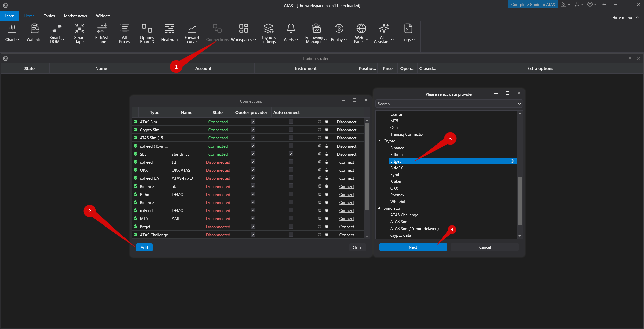Open the Forward curve tool
The width and height of the screenshot is (644, 329).
[x=192, y=33]
